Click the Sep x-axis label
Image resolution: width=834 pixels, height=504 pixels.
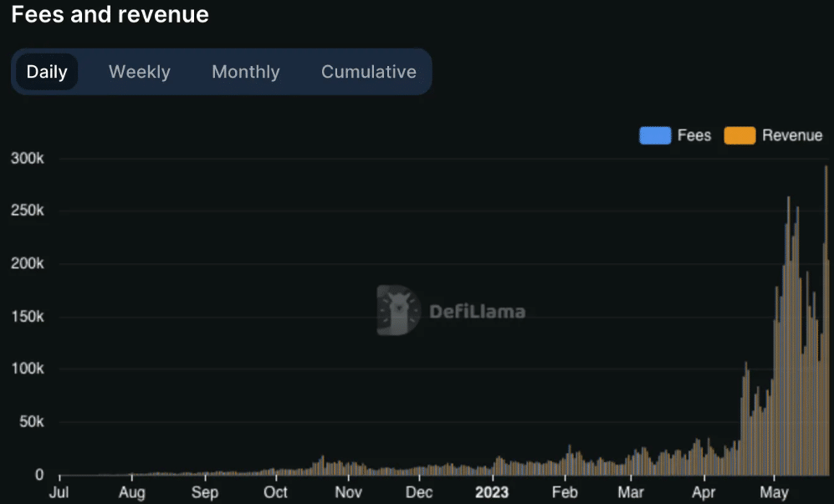point(205,492)
